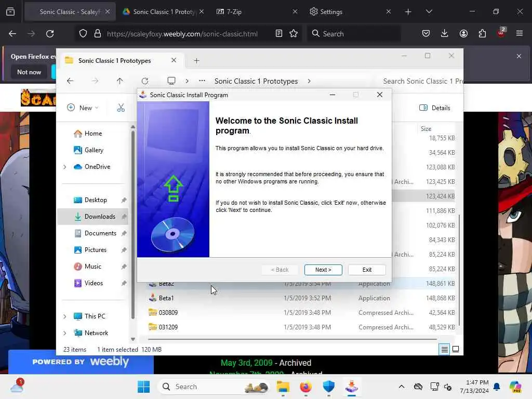Open Firefox tracking protection shield icon
This screenshot has height=399, width=532.
tap(83, 34)
